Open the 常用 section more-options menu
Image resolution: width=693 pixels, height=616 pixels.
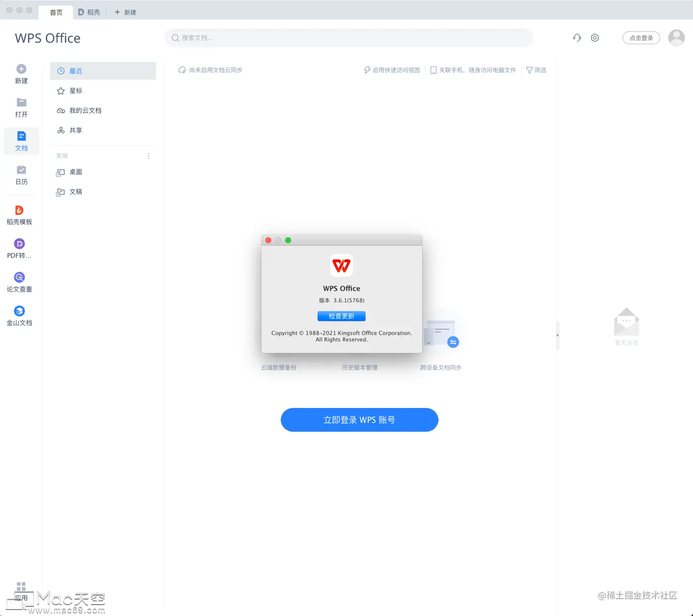pyautogui.click(x=148, y=156)
